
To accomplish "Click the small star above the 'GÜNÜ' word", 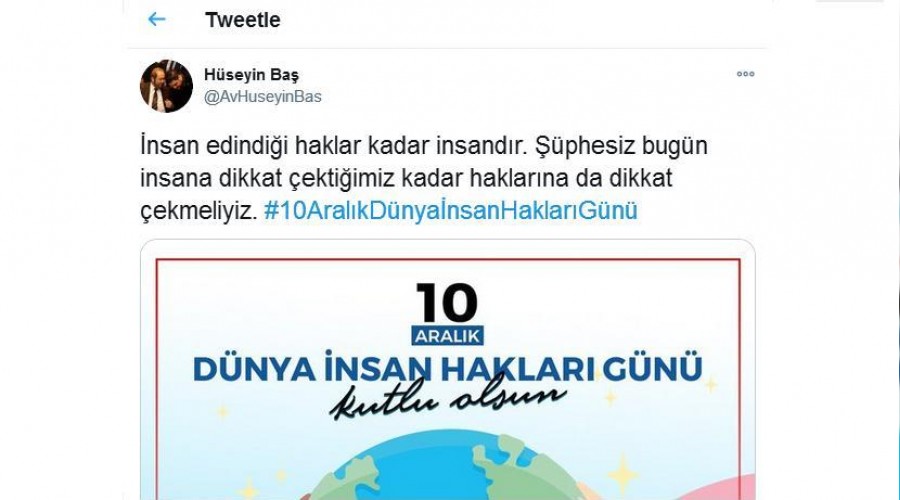I will [x=710, y=384].
